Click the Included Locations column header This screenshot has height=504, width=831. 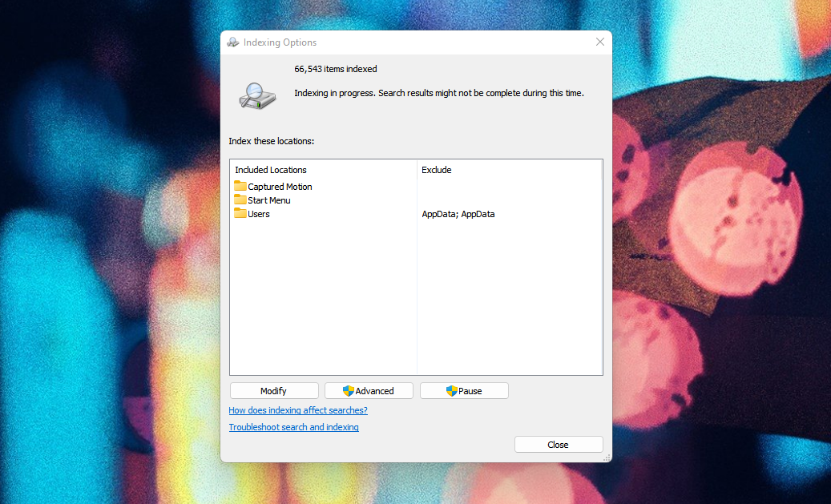coord(270,170)
